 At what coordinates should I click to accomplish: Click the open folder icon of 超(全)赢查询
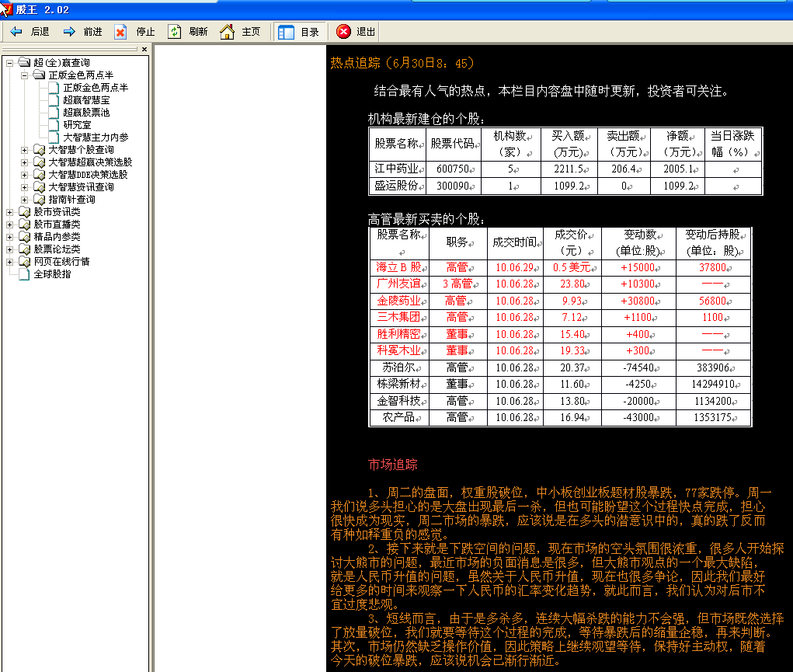(25, 62)
